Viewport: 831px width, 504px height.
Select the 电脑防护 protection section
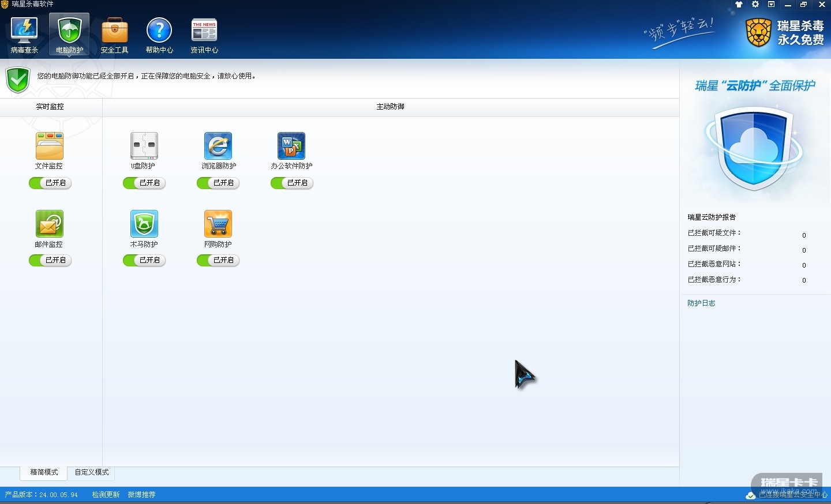pyautogui.click(x=69, y=35)
